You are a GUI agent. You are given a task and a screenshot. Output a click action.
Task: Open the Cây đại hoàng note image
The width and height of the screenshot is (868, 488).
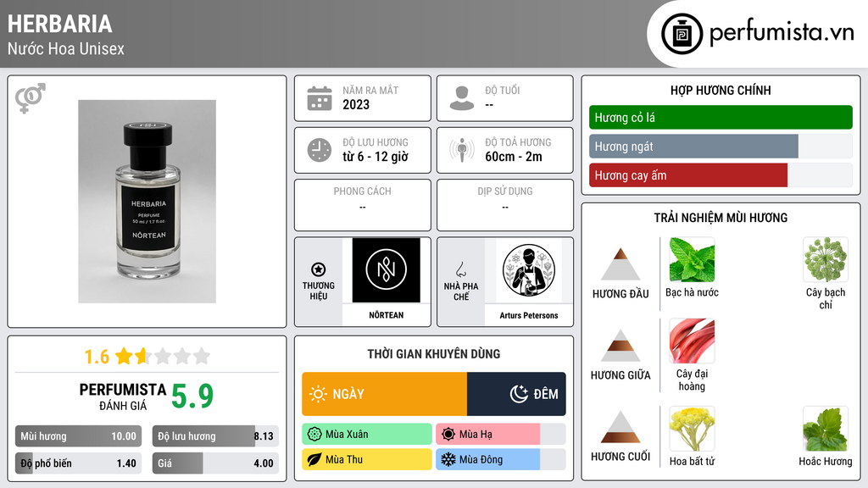click(692, 341)
